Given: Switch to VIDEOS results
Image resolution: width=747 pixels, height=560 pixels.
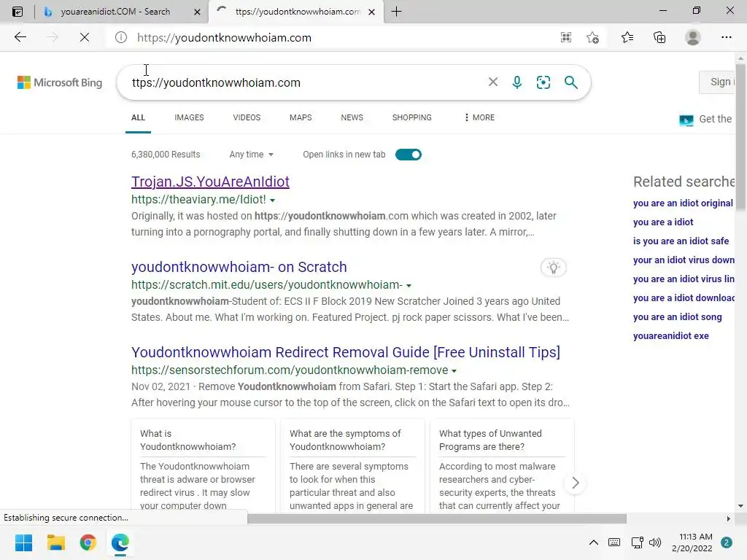Looking at the screenshot, I should (247, 117).
